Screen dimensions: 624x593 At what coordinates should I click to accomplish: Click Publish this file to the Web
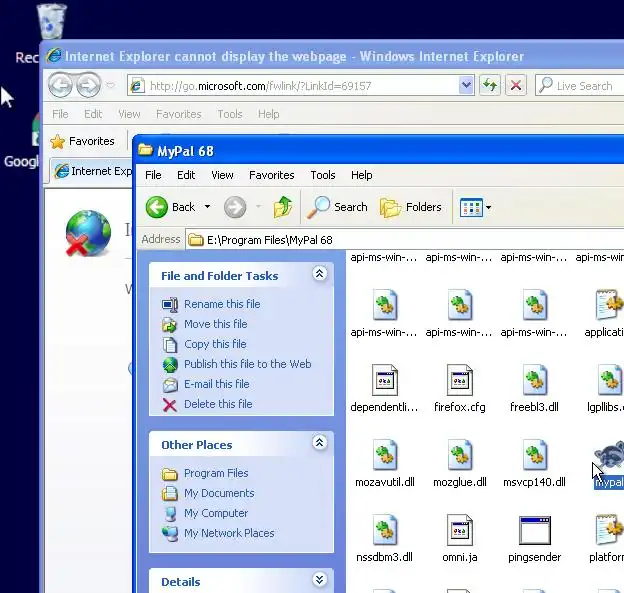247,364
